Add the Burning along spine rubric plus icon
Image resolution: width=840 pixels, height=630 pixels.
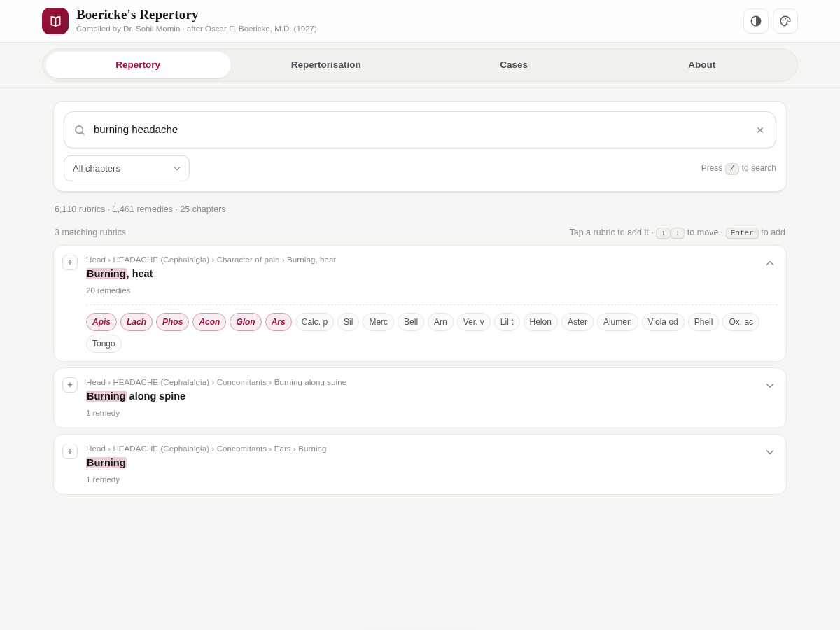(x=70, y=385)
